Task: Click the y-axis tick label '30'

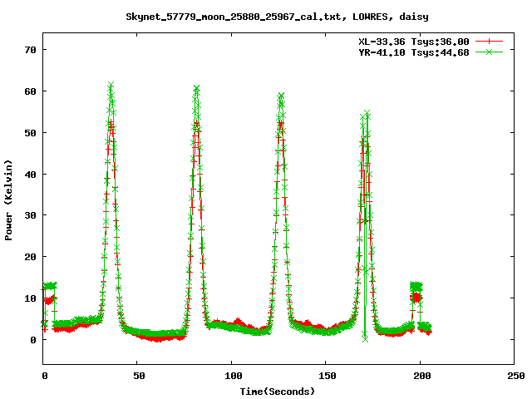Action: [x=30, y=215]
